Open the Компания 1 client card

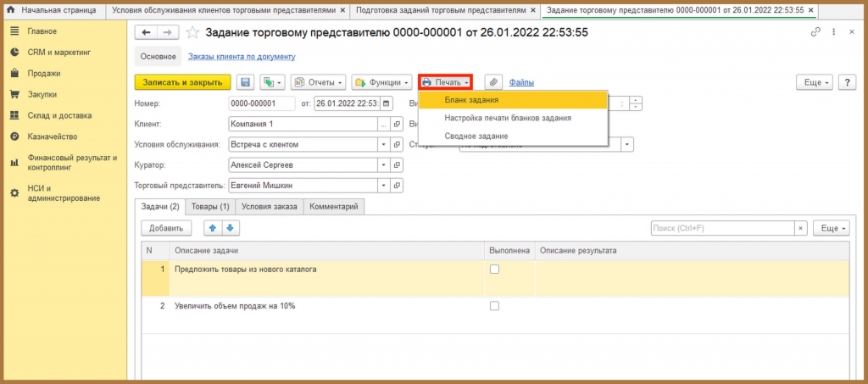(397, 124)
